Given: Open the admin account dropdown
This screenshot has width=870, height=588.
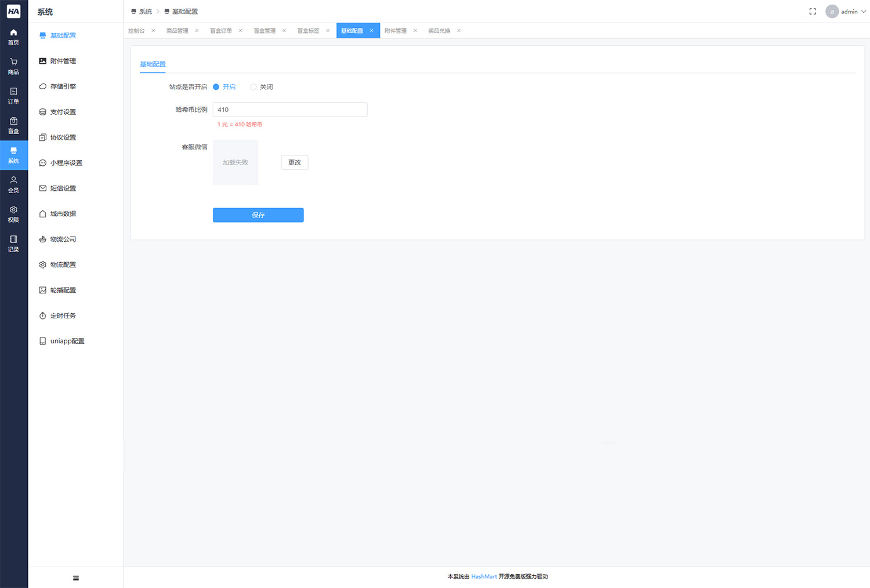Looking at the screenshot, I should (x=847, y=11).
